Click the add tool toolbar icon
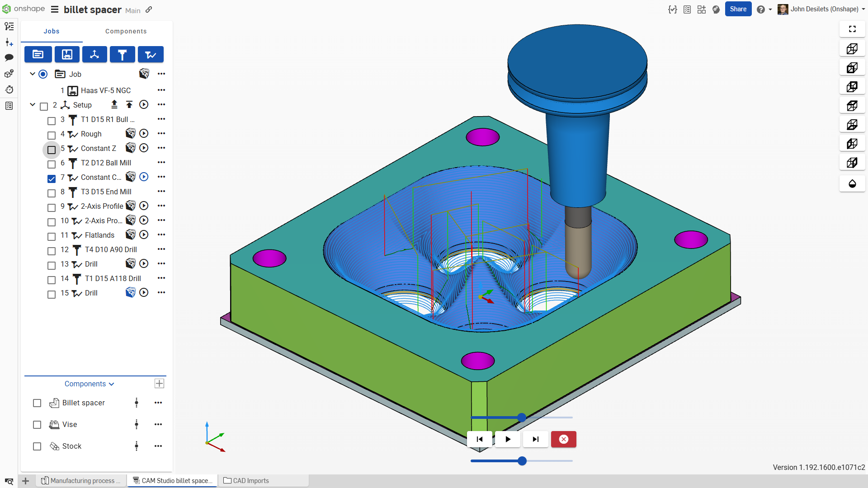The image size is (868, 488). [122, 55]
